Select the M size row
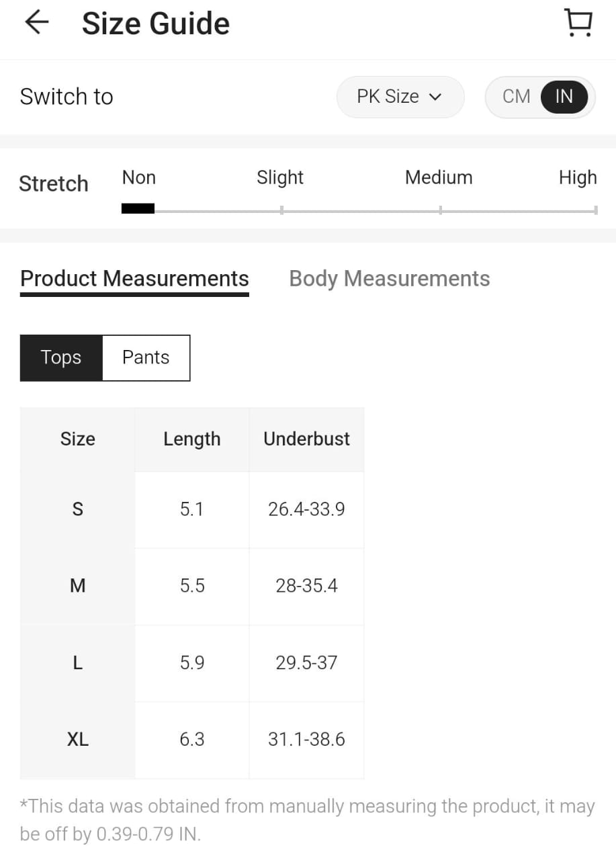The image size is (616, 860). [78, 586]
